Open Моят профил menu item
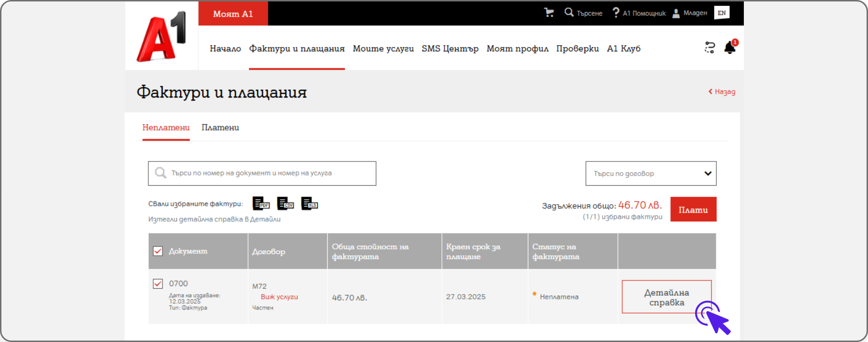 [518, 48]
